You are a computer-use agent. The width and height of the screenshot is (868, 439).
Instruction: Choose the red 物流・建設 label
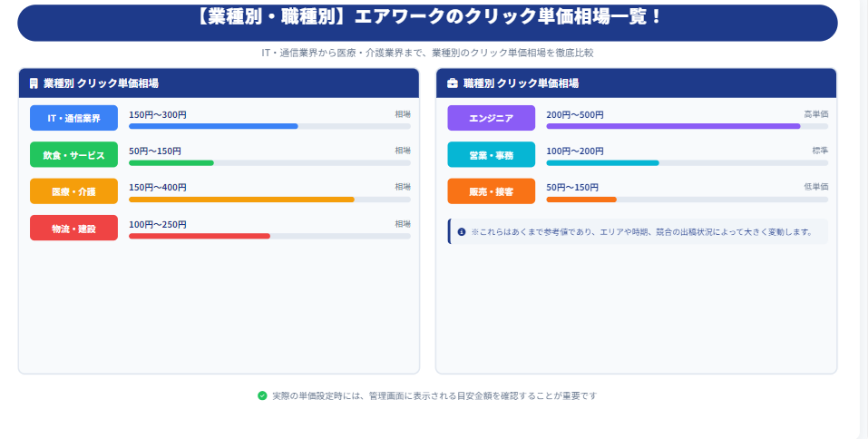pyautogui.click(x=73, y=228)
